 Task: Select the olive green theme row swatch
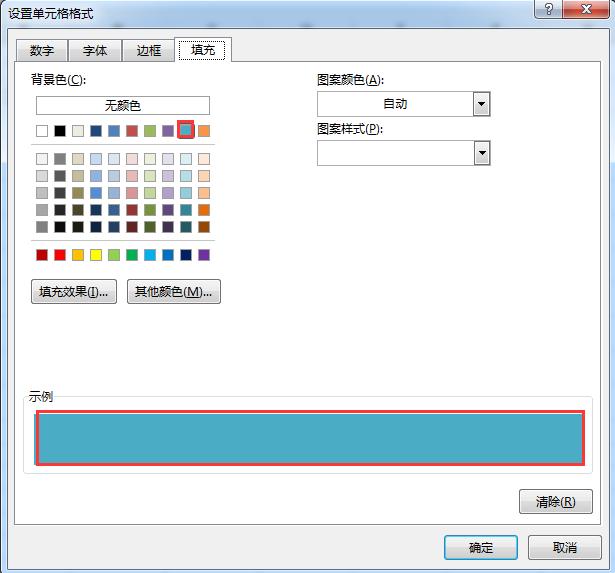pyautogui.click(x=150, y=131)
